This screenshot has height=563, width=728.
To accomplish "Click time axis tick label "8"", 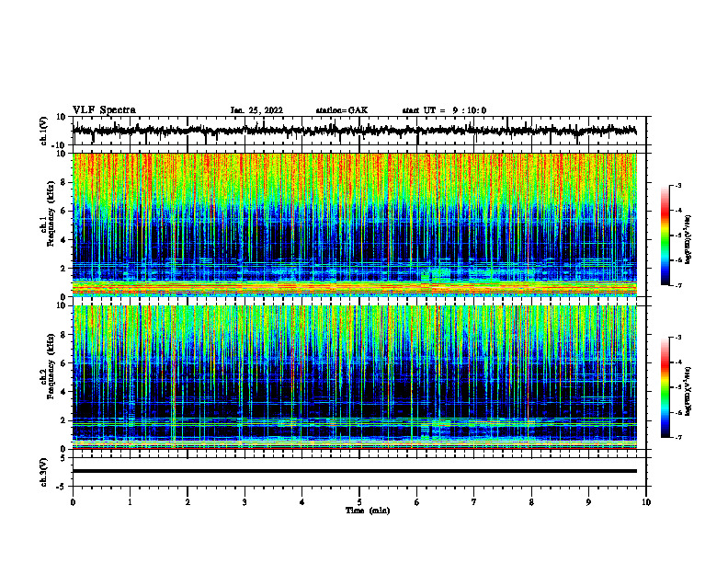I will click(531, 502).
